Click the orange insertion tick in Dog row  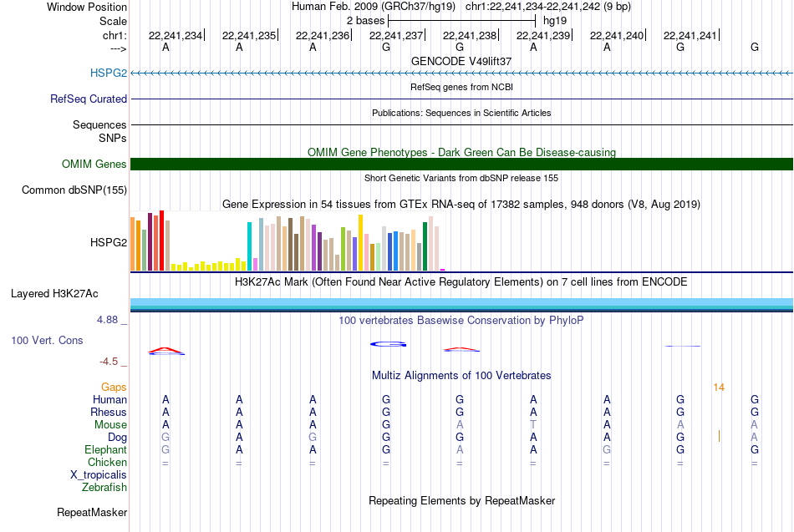719,436
